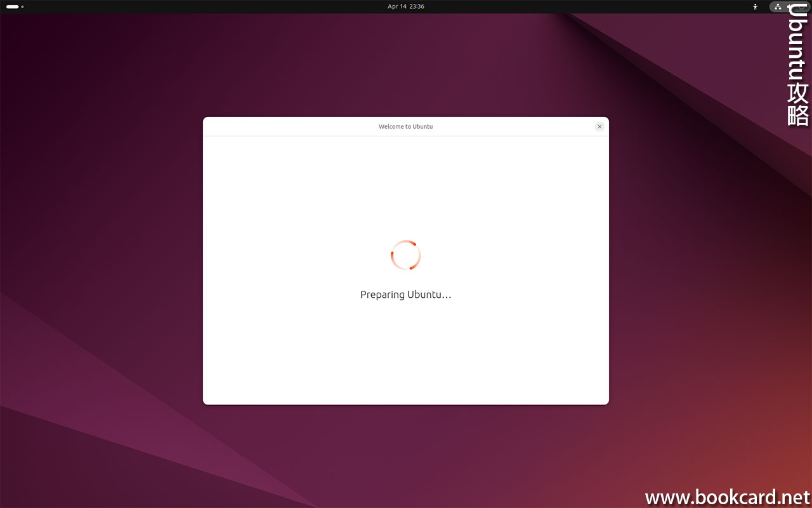Open the calendar from the clock

tap(406, 6)
